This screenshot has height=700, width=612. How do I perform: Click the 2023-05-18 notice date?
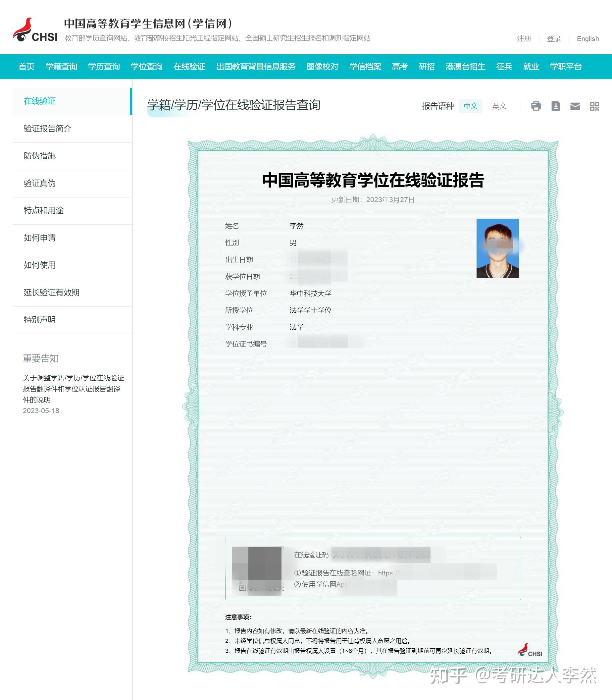point(41,411)
